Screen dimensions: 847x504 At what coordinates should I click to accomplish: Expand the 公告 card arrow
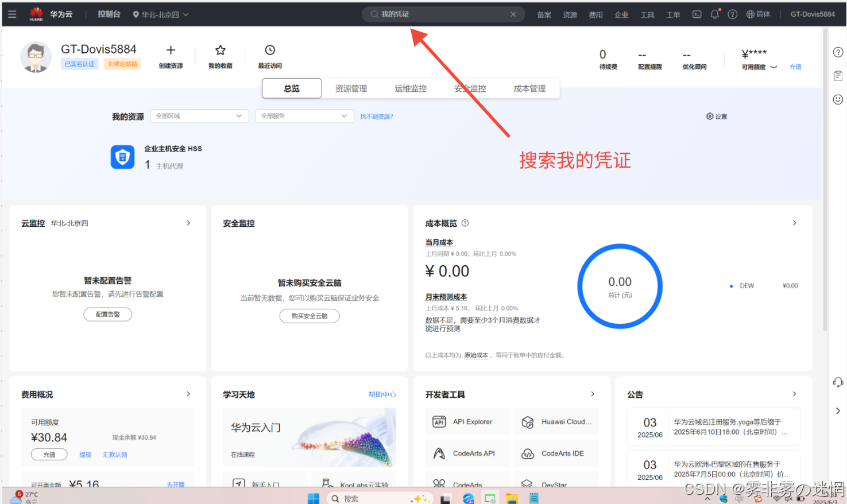(795, 394)
